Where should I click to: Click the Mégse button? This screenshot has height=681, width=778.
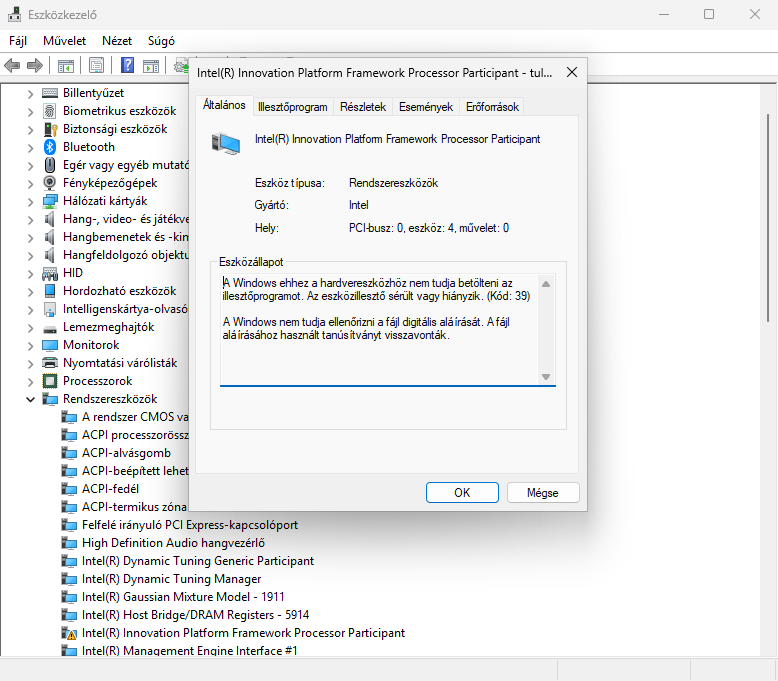[x=543, y=493]
